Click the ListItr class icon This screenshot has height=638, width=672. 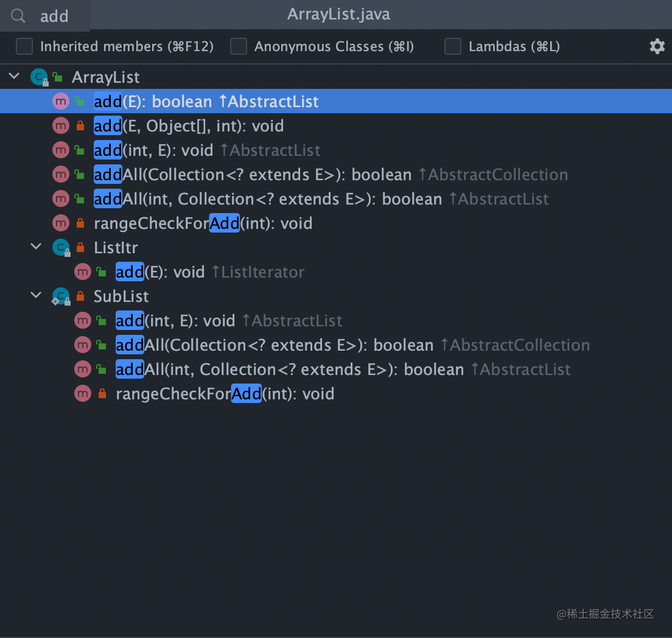[61, 248]
